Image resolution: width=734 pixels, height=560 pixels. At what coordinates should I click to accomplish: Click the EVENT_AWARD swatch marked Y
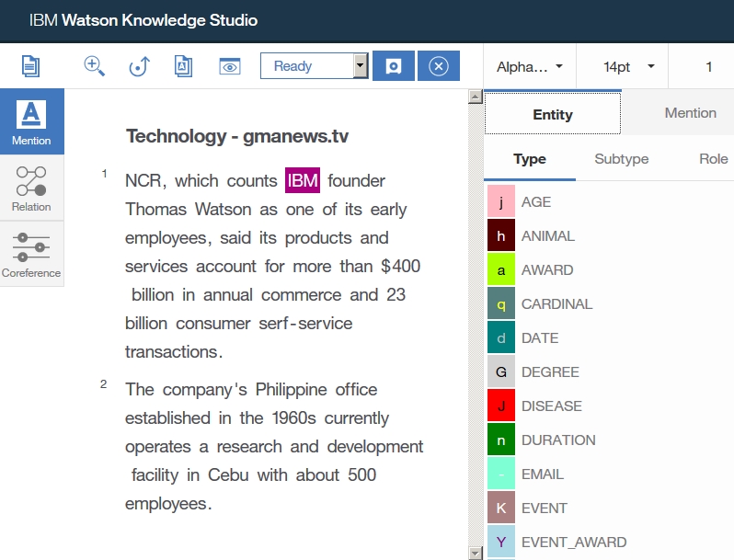tap(501, 542)
